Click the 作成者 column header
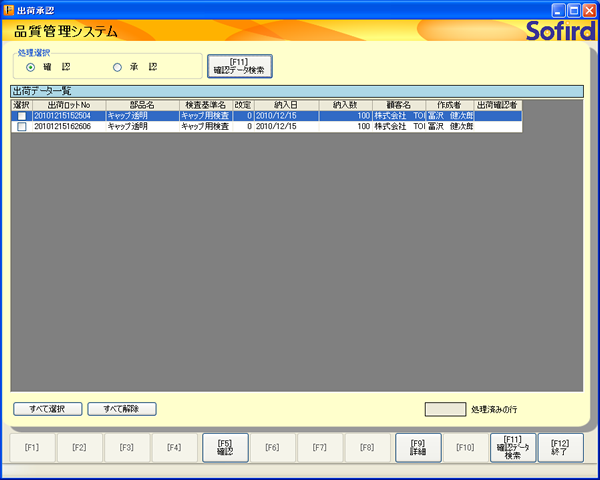Screen dimensions: 600x480 tap(448, 104)
